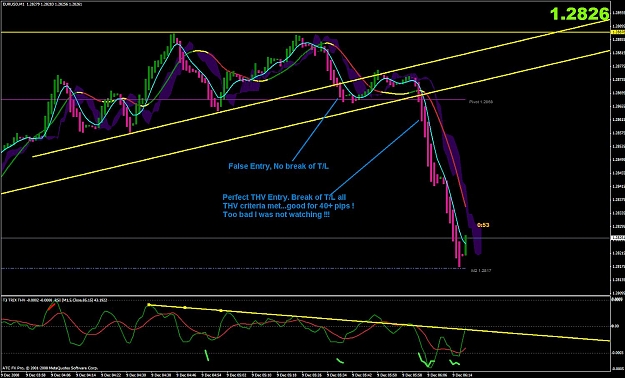Click the Pivot 1.2866 level label
Viewport: 625px width, 378px height.
pyautogui.click(x=481, y=102)
